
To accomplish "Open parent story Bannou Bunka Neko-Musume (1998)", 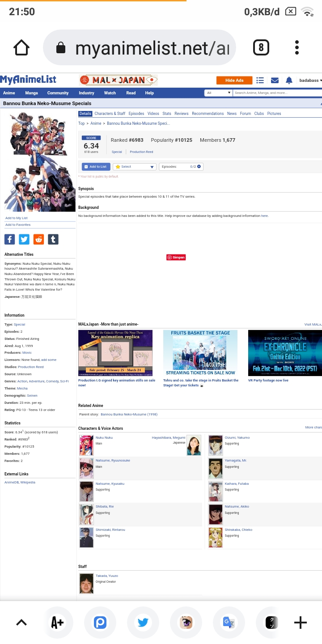I will tap(129, 415).
